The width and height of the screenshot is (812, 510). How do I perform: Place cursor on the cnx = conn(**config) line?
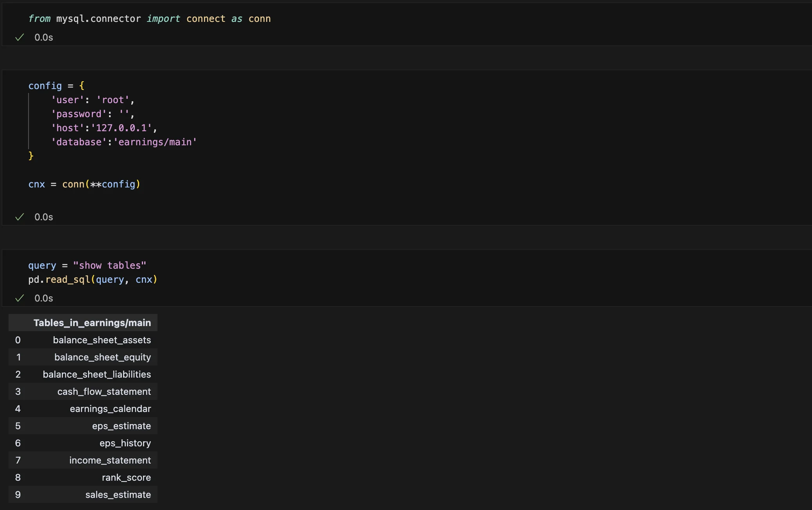click(x=84, y=184)
